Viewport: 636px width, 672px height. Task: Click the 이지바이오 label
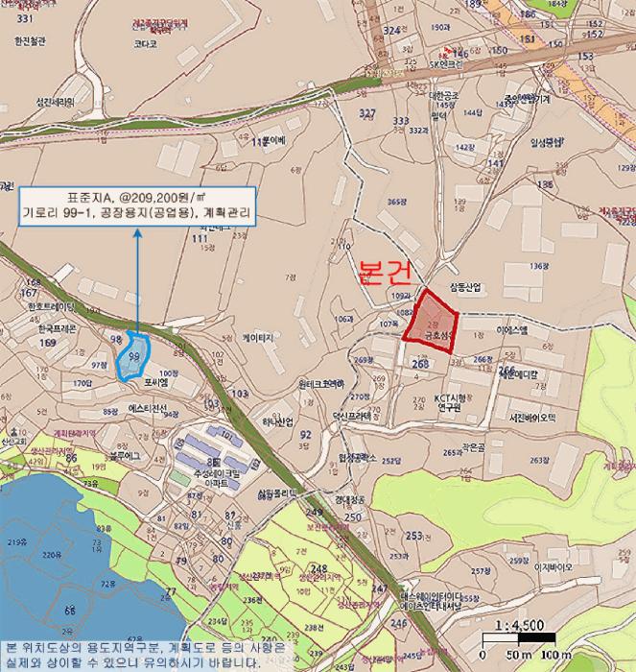pos(553,567)
